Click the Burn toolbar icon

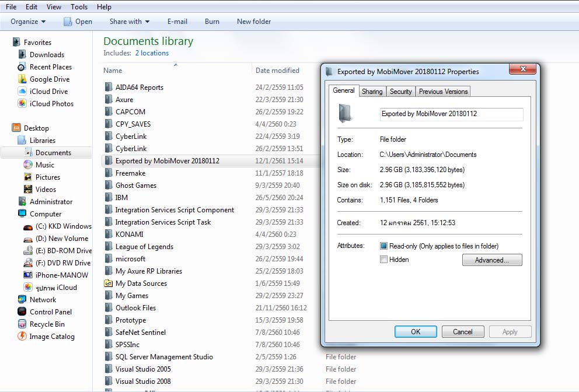(x=211, y=22)
